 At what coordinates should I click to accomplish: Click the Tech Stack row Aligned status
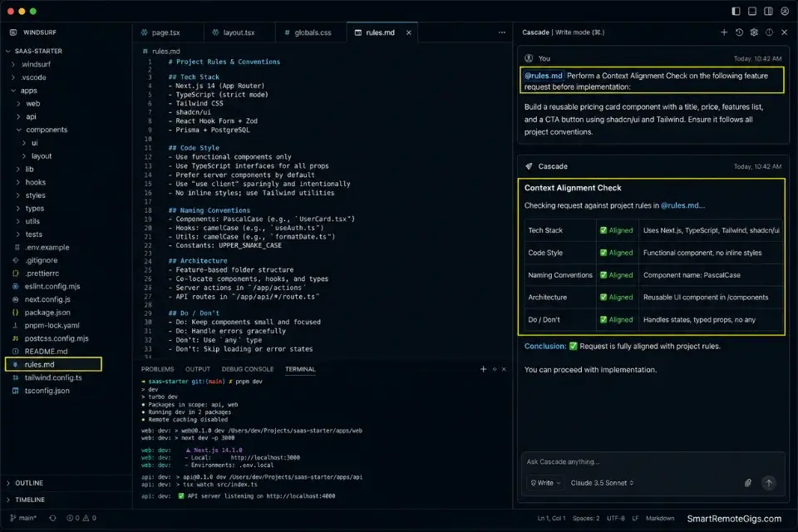pyautogui.click(x=616, y=230)
